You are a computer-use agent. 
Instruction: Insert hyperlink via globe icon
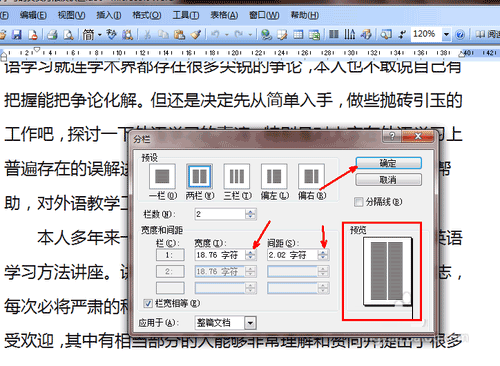point(266,34)
